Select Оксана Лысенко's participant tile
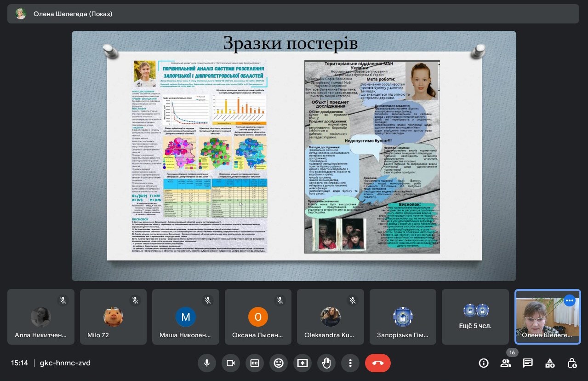This screenshot has width=588, height=381. click(x=258, y=317)
